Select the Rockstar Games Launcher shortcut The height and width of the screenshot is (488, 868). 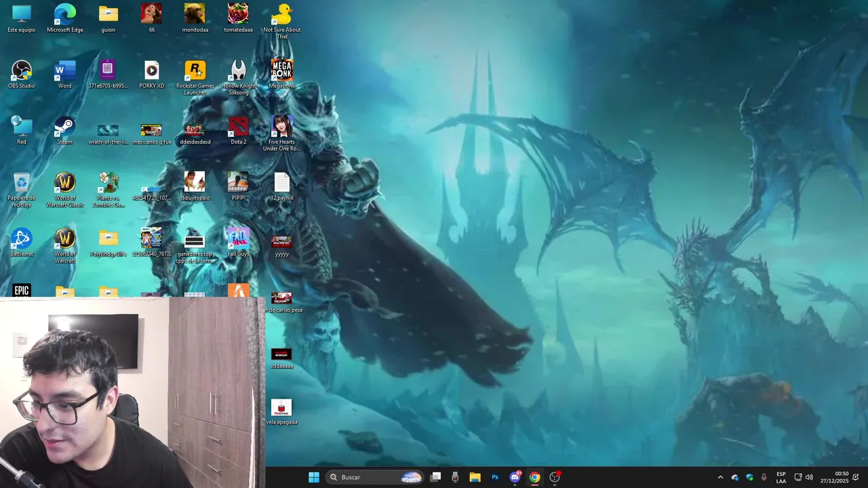(195, 78)
